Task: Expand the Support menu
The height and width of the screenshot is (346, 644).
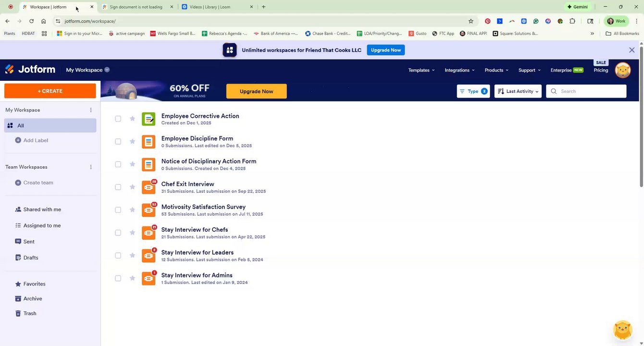Action: pyautogui.click(x=530, y=70)
